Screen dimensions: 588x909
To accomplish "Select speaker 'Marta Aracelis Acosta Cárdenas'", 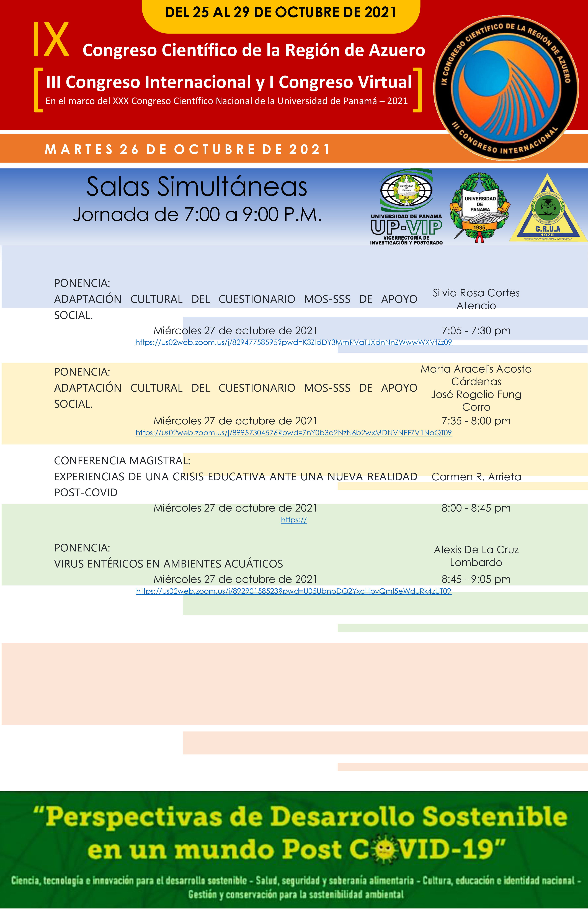I will (476, 375).
